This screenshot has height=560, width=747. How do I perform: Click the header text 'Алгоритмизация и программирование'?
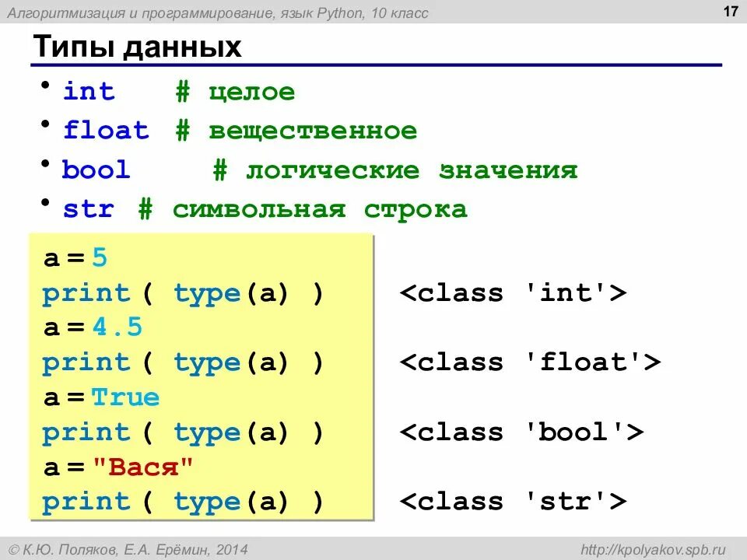click(x=141, y=12)
